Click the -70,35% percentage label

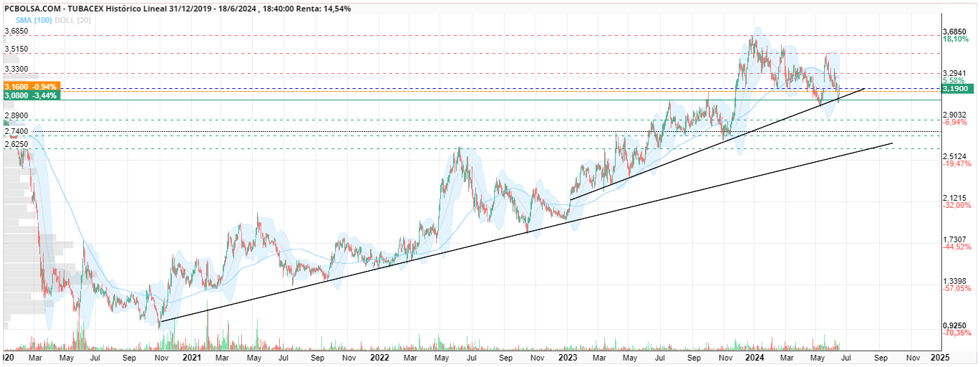point(957,333)
